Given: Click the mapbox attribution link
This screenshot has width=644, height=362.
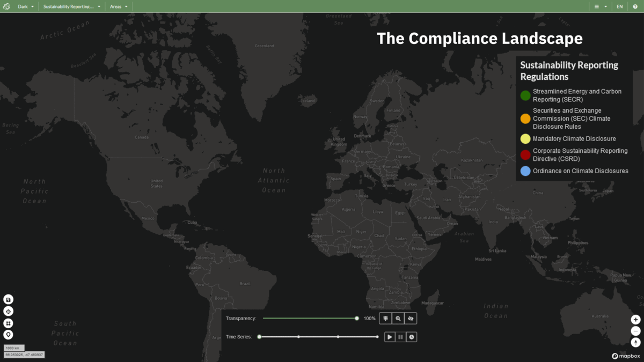Looking at the screenshot, I should [626, 356].
